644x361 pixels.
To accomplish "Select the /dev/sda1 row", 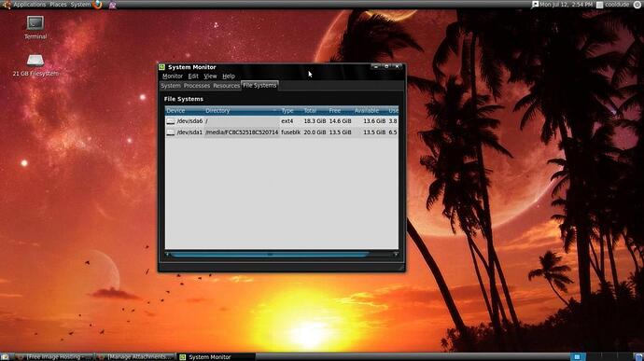I will [x=281, y=132].
